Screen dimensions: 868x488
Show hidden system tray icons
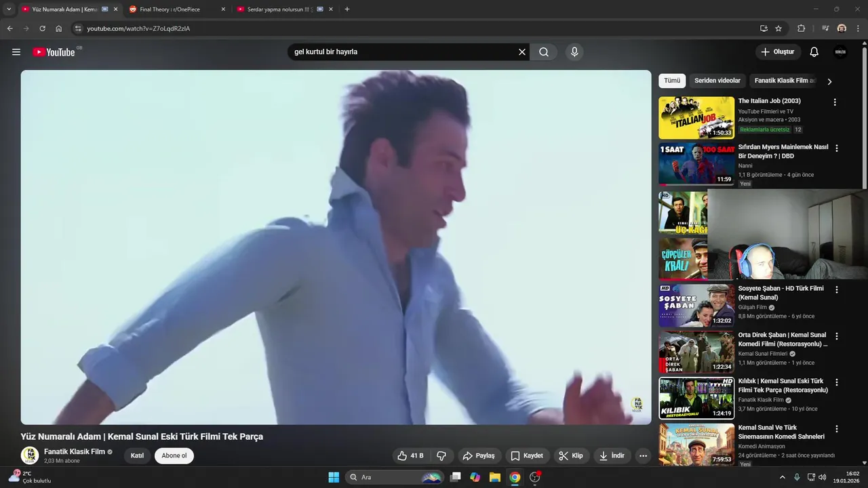(782, 477)
